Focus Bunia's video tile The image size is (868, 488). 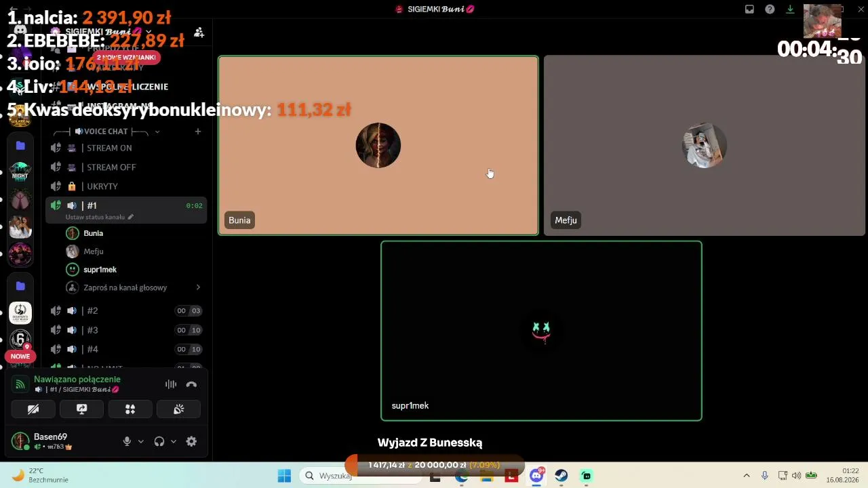(378, 146)
